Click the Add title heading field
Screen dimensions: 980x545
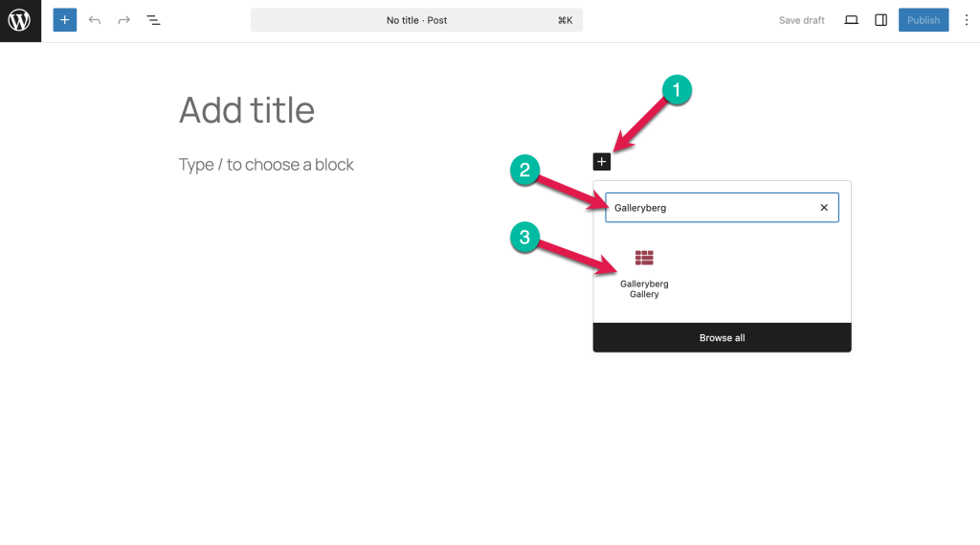point(247,110)
